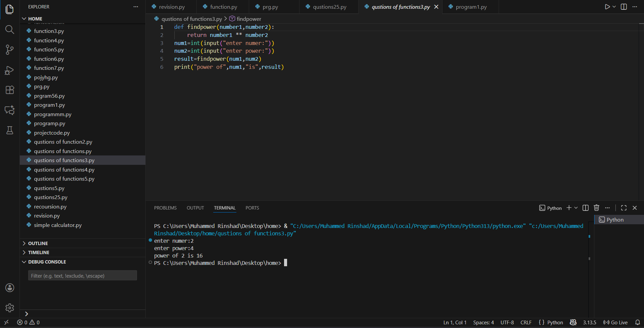Split the editor into two panes
The width and height of the screenshot is (644, 328).
click(x=624, y=6)
